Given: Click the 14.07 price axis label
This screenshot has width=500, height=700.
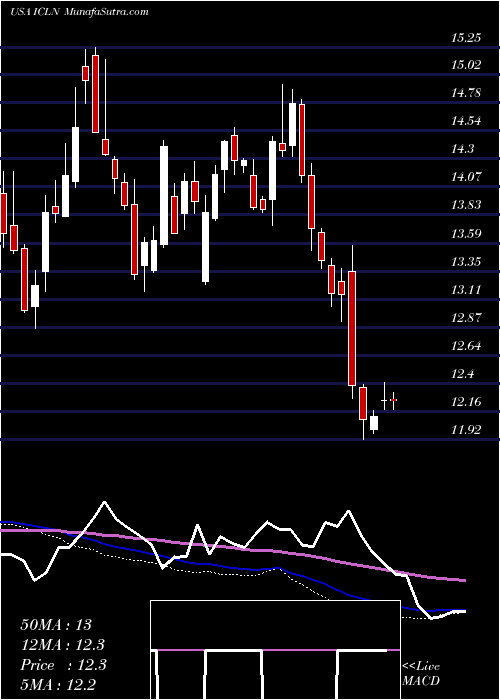Looking at the screenshot, I should click(466, 177).
